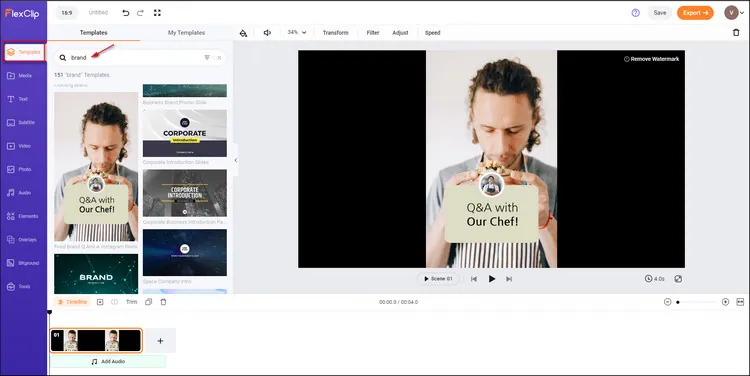Open fullscreen preview icon in top bar

(x=157, y=13)
